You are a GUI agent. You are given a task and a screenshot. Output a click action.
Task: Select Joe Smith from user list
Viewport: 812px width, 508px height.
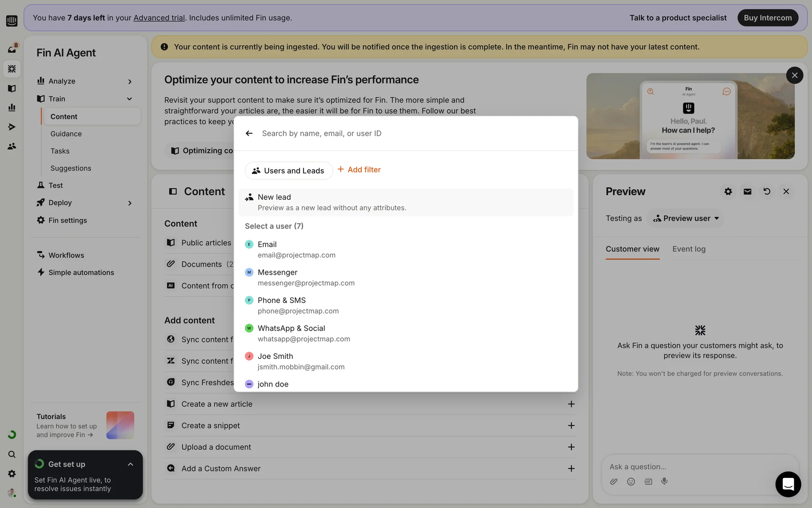coord(275,356)
